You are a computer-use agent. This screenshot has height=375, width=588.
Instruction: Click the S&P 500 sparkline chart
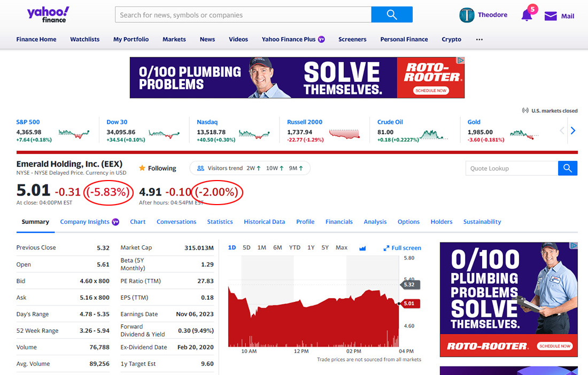pos(74,134)
